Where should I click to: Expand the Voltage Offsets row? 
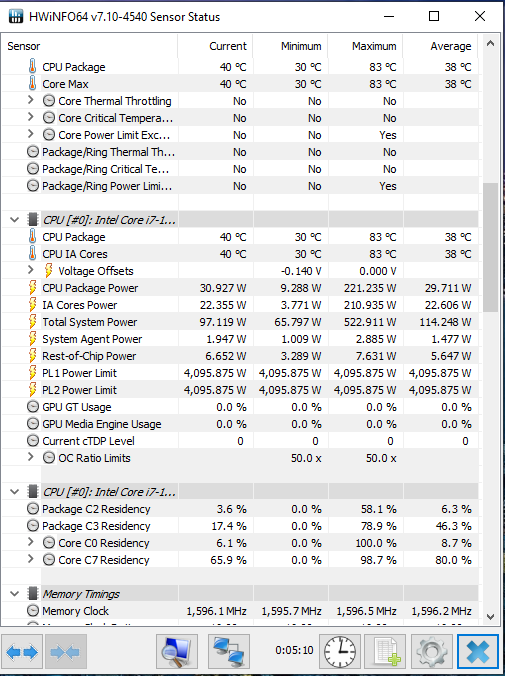[x=30, y=270]
